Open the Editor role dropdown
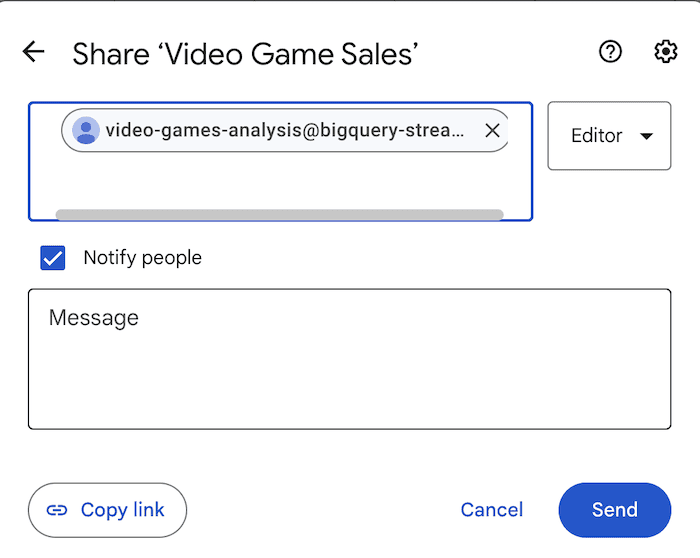700x558 pixels. (609, 136)
